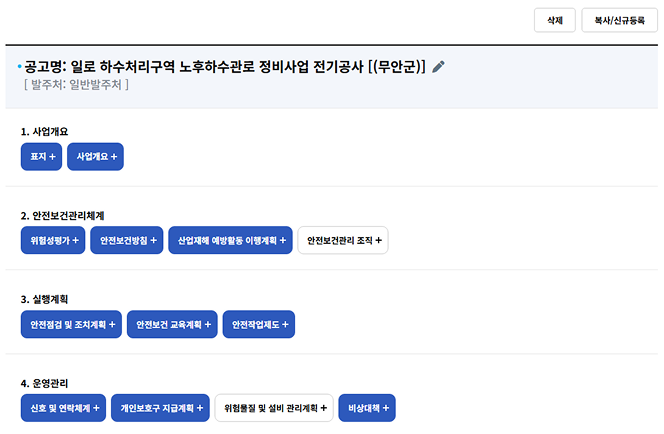The image size is (664, 434).
Task: Click the 복사/신규등록 button
Action: [x=619, y=19]
